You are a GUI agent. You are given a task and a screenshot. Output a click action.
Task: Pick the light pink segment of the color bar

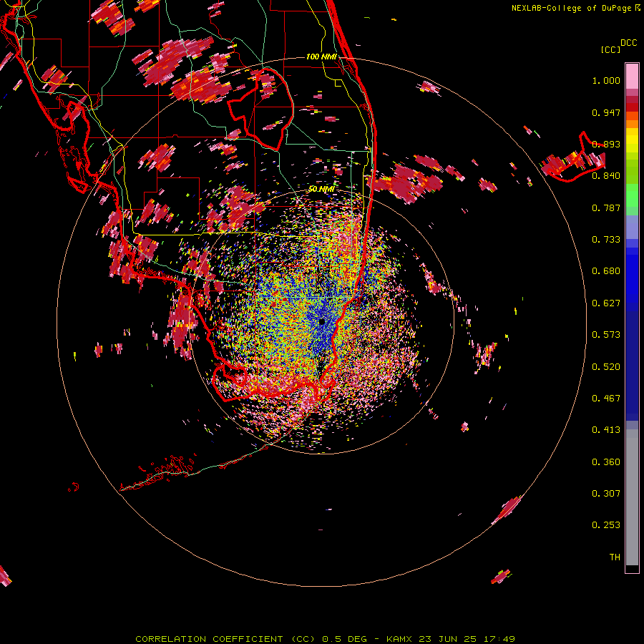[632, 77]
